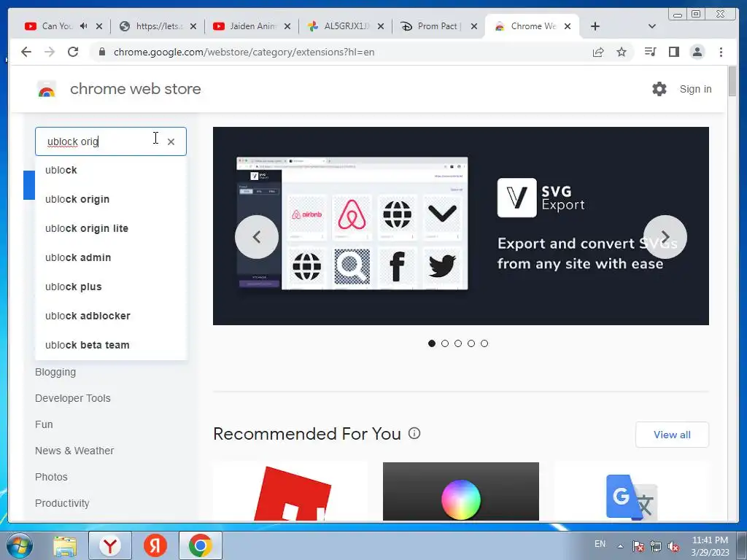Image resolution: width=747 pixels, height=560 pixels.
Task: Open the Photos category
Action: tap(51, 477)
